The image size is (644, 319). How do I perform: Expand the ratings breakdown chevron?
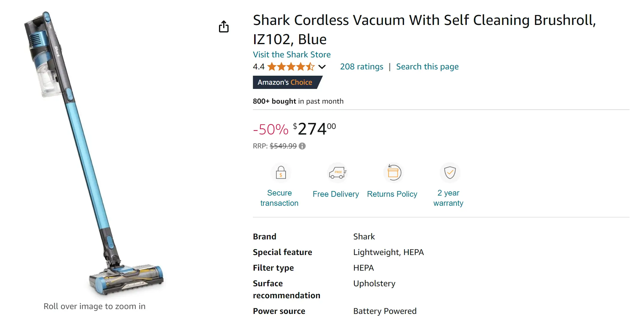322,67
